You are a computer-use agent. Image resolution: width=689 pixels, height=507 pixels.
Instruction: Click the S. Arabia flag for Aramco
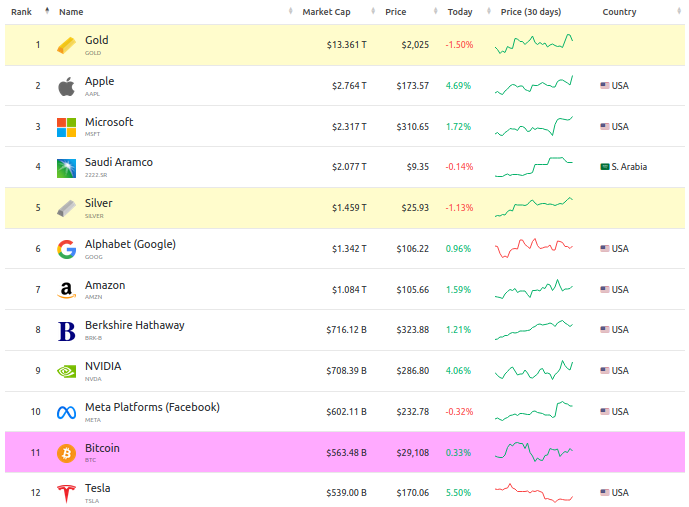pyautogui.click(x=604, y=167)
